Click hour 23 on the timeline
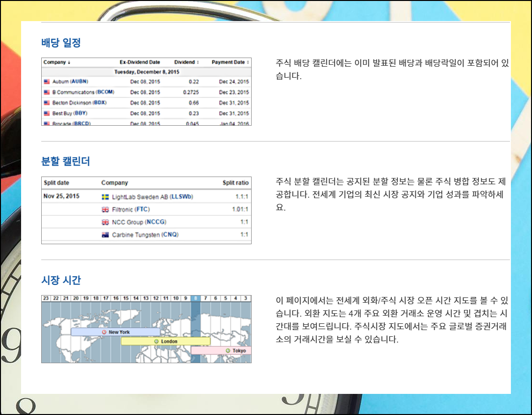Screen dimensions: 532x415 click(x=46, y=298)
